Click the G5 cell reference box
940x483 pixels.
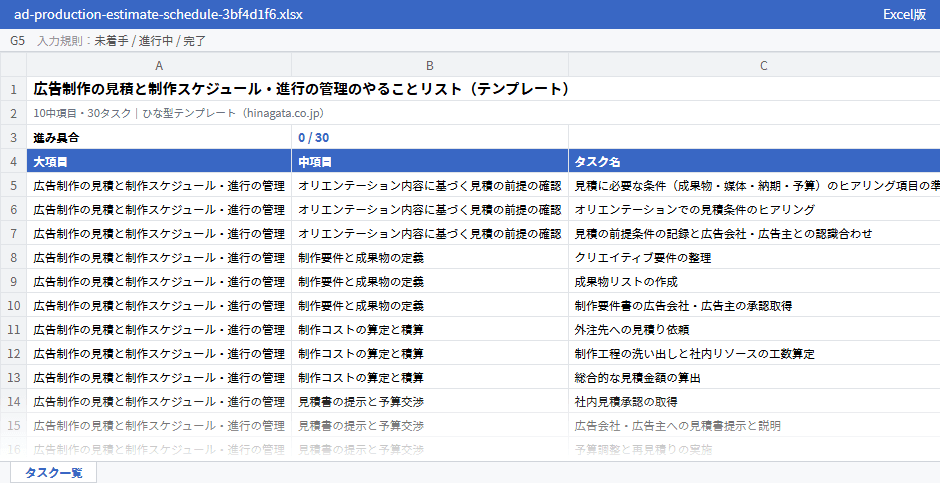(x=17, y=41)
